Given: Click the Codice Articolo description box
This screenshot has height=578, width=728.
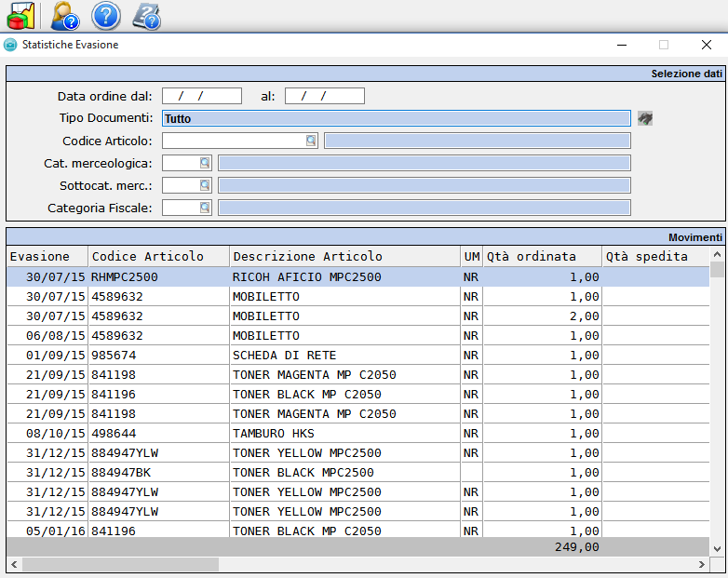Looking at the screenshot, I should click(478, 141).
